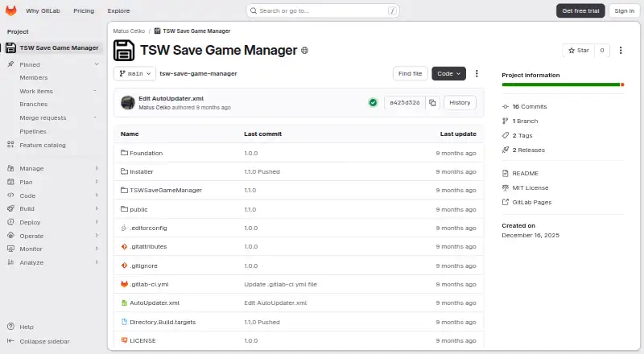Open repository actions kebab next to Code button
The image size is (644, 354).
coord(477,73)
